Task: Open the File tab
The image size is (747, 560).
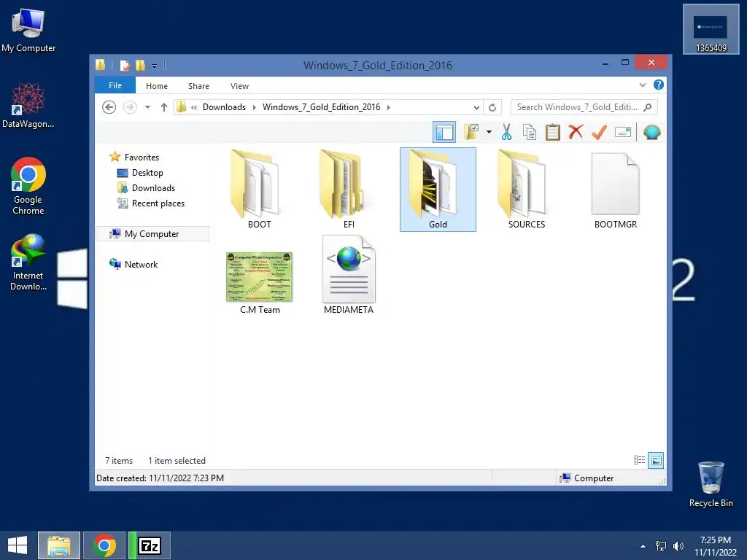Action: coord(115,86)
